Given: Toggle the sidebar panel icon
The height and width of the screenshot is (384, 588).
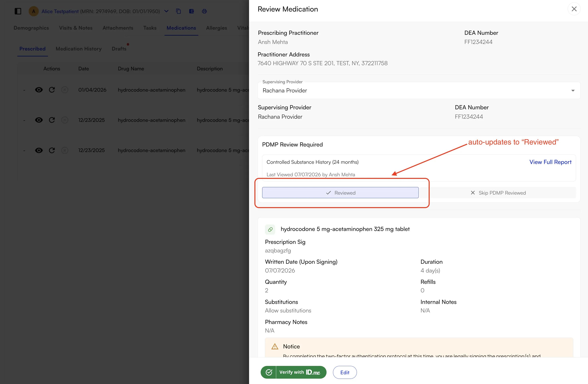Looking at the screenshot, I should pos(18,11).
